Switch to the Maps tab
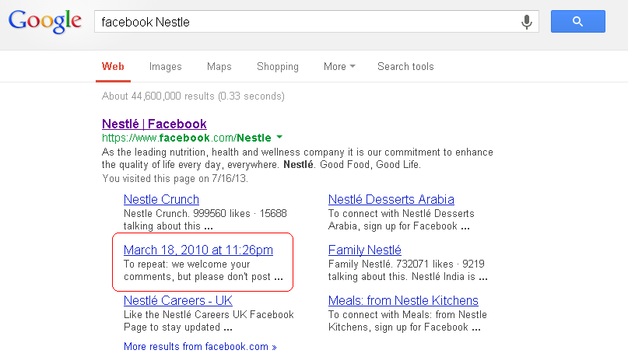 [219, 66]
